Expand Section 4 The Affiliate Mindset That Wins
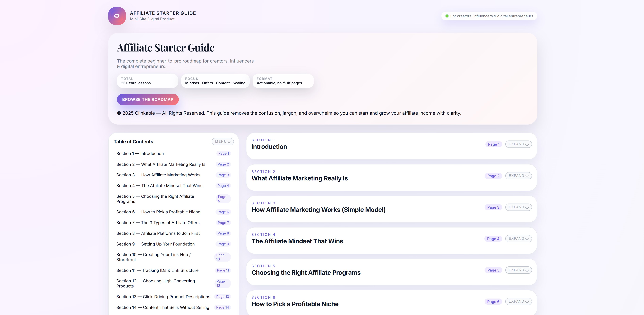The height and width of the screenshot is (315, 644). (x=518, y=239)
